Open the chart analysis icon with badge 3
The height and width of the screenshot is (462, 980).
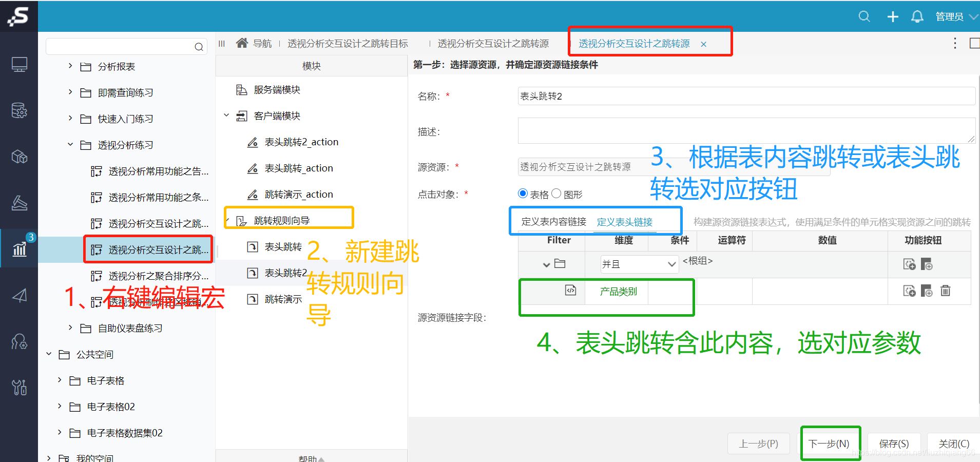pyautogui.click(x=20, y=249)
